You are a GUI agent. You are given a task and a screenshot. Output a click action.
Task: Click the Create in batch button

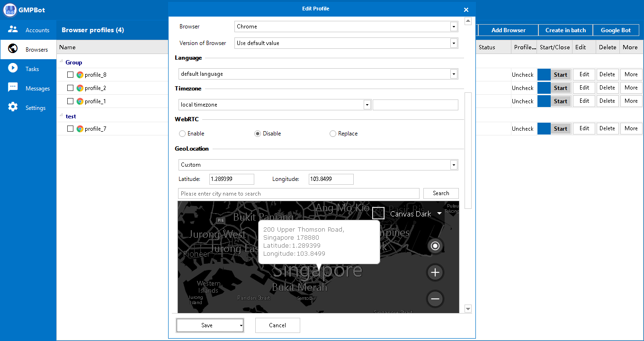(565, 30)
